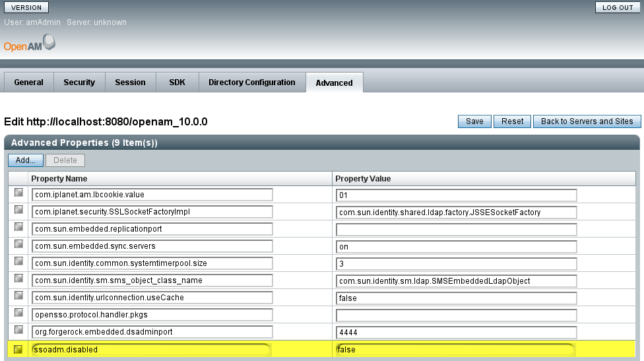Tick the SSLSocketFactoryImpl row checkbox
This screenshot has width=644, height=361.
point(18,209)
